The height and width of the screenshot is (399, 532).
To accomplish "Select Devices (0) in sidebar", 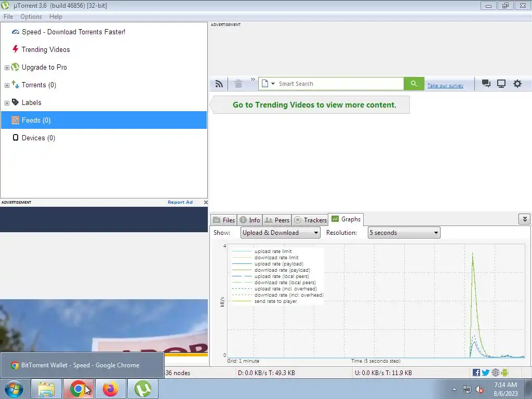I will [38, 138].
